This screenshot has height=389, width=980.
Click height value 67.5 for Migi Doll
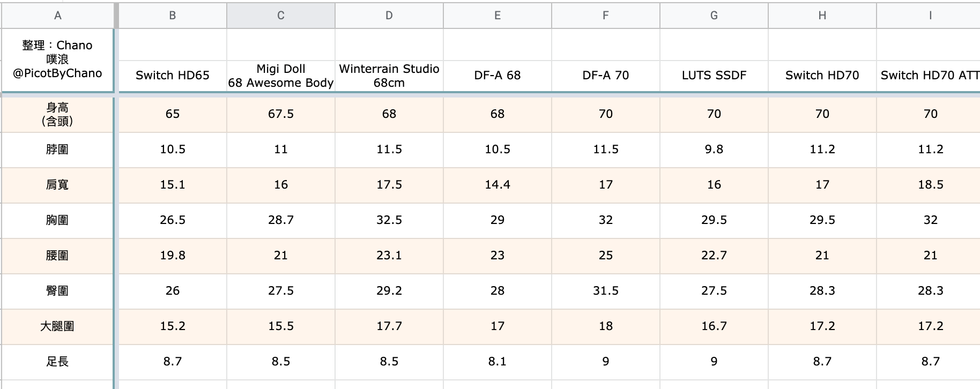coord(281,114)
